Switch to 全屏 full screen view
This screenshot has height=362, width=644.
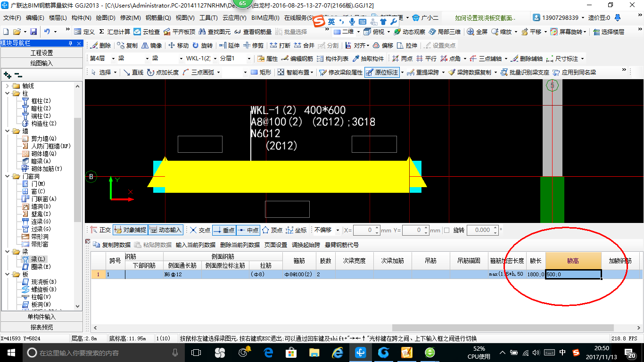click(477, 32)
